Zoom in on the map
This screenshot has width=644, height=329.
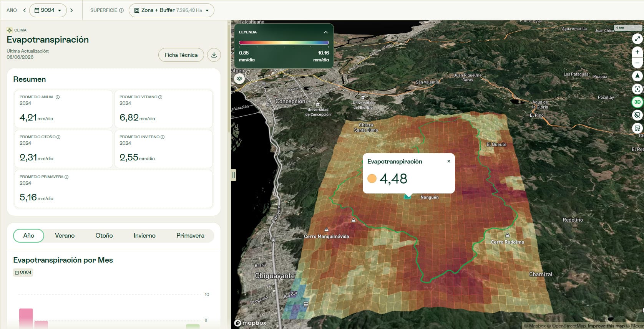click(637, 52)
